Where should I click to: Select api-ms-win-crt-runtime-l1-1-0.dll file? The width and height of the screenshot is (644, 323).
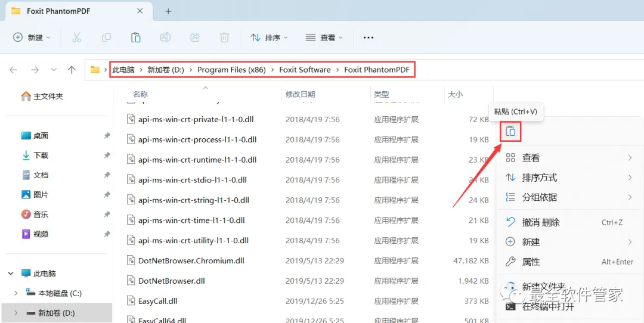197,160
